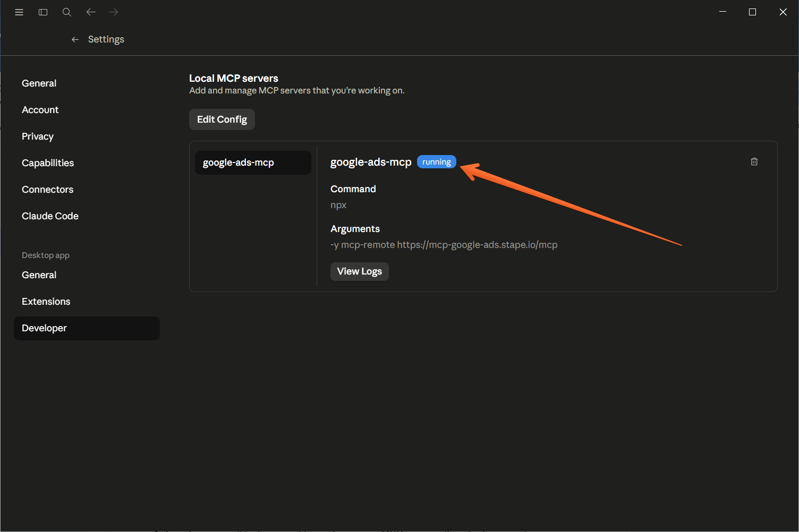Select the Developer section
Screen dimensions: 799x532
tap(87, 328)
